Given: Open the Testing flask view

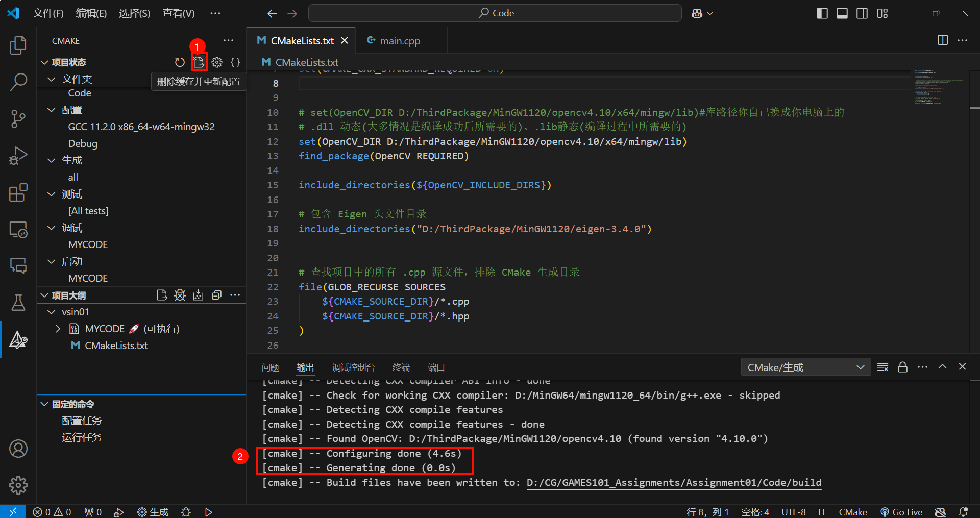Looking at the screenshot, I should pos(18,302).
